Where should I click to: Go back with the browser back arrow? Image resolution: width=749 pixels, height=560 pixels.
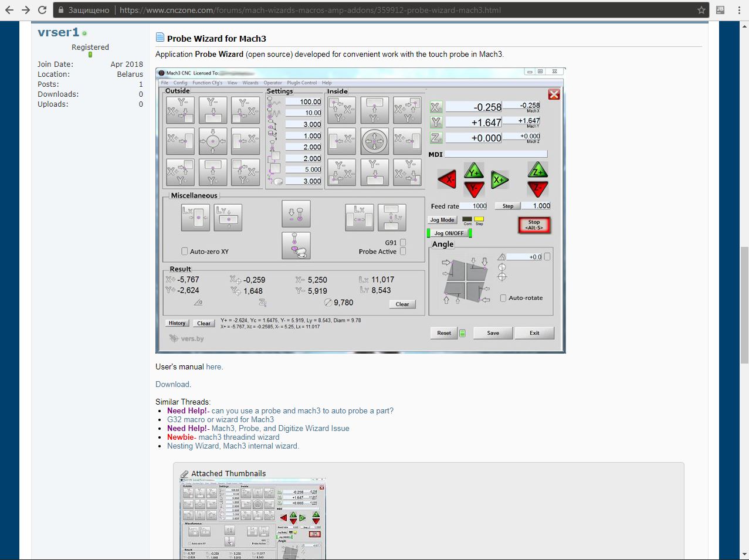coord(9,10)
